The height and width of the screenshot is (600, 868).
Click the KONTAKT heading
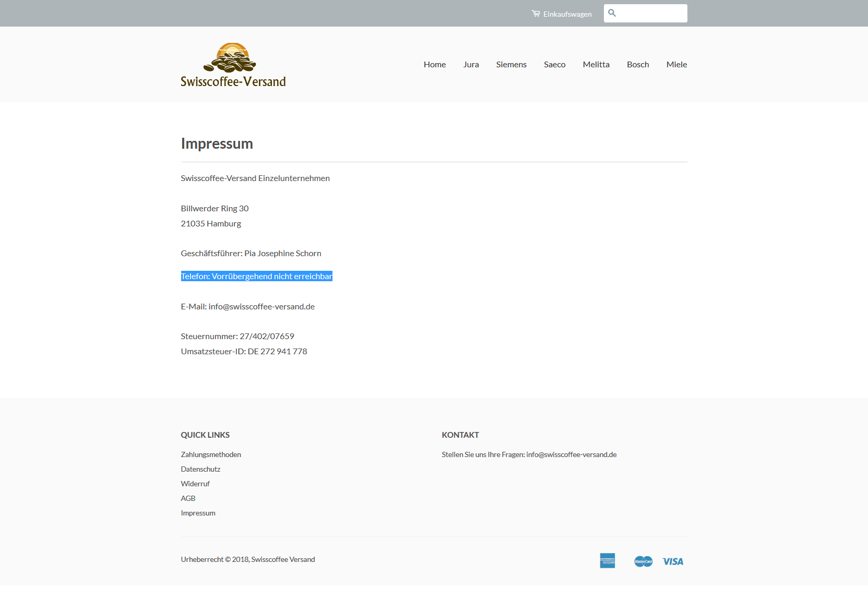click(460, 435)
